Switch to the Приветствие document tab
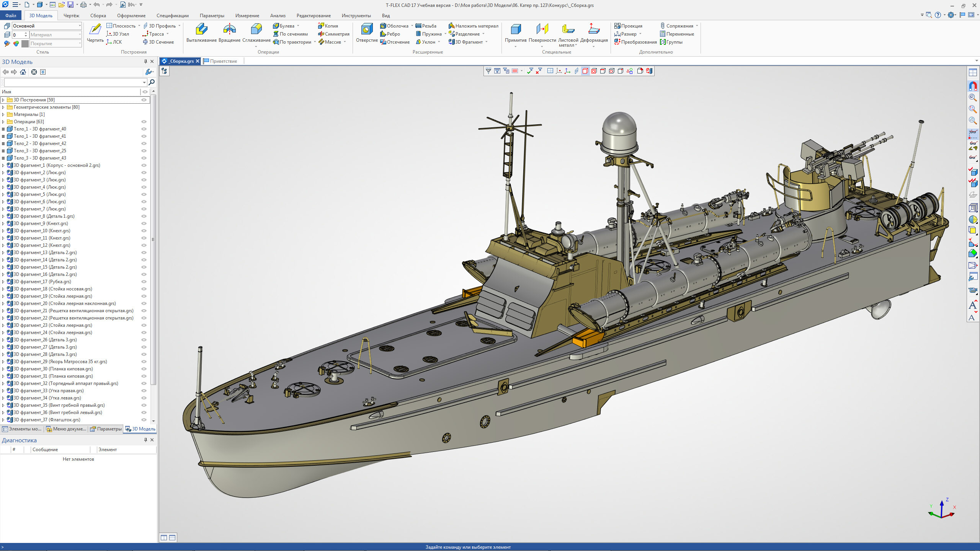The image size is (980, 551). coord(220,61)
